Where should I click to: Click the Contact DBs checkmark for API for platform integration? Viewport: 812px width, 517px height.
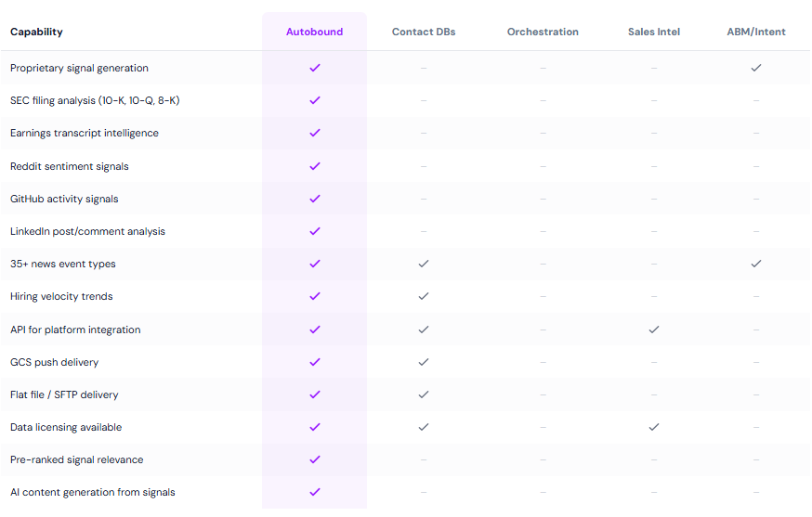[424, 330]
